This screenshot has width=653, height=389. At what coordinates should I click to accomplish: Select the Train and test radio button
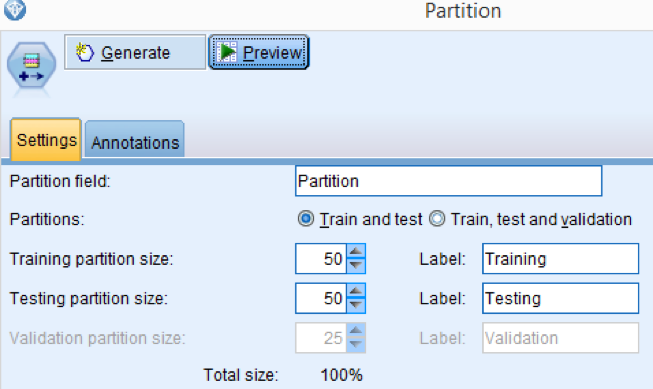(306, 219)
